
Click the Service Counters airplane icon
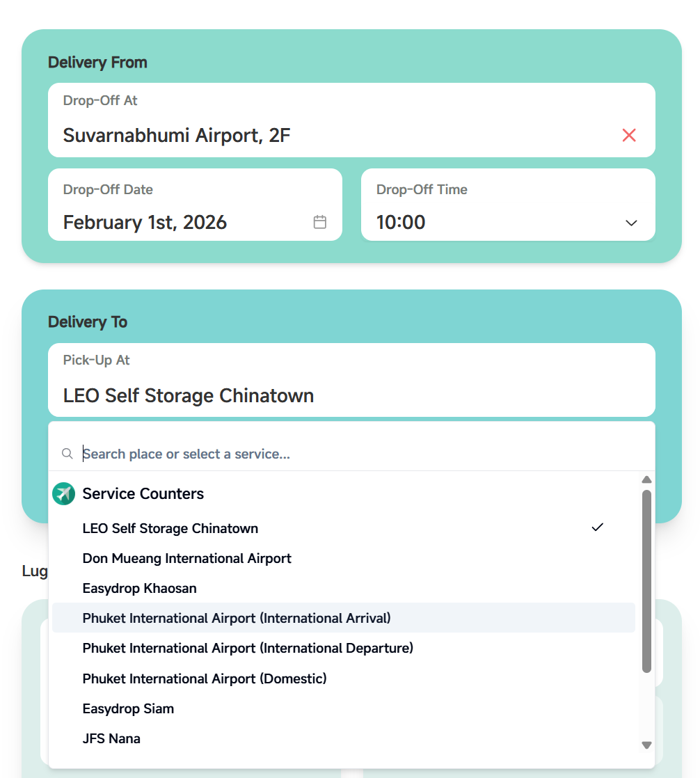[x=63, y=493]
